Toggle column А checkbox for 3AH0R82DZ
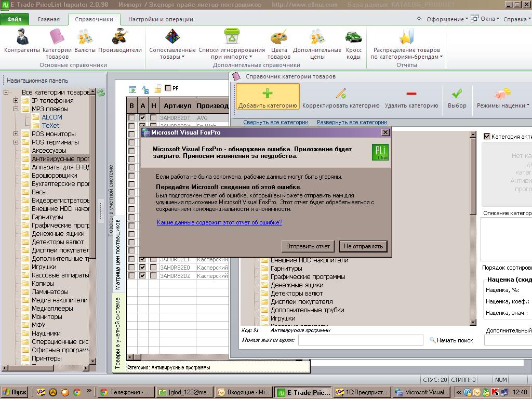Viewport: 532px width, 399px height. point(142,275)
